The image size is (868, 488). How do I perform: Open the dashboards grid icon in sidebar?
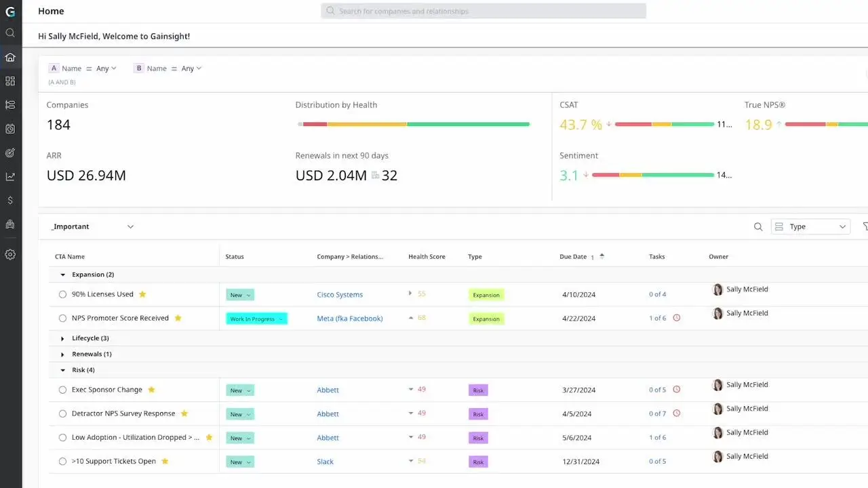tap(10, 81)
